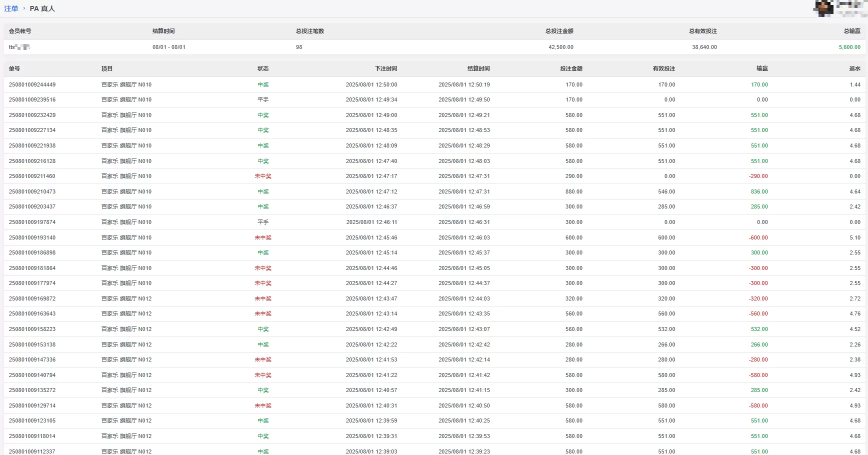The width and height of the screenshot is (868, 455).
Task: Click 百家乐 旗舰厅 N012 in order 250801009169872 row
Action: 126,298
